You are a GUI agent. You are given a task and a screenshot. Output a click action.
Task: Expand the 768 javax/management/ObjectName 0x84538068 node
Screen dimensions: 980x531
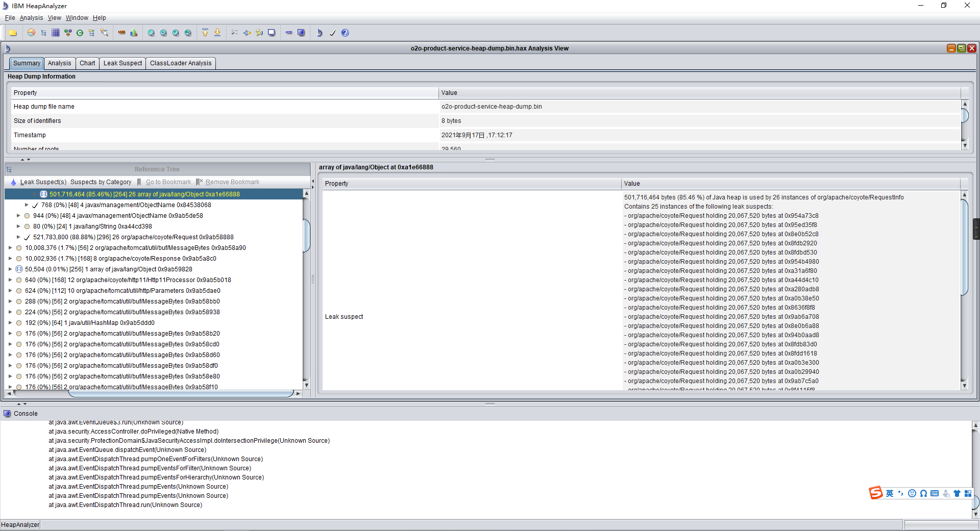[27, 205]
